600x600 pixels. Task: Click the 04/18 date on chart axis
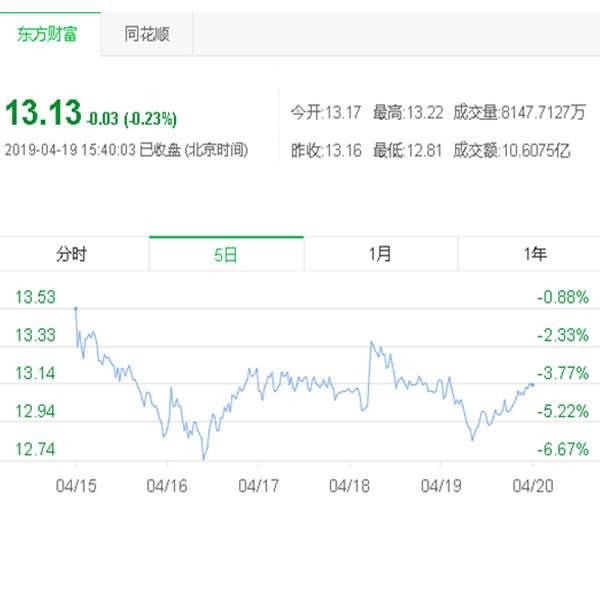pyautogui.click(x=348, y=485)
